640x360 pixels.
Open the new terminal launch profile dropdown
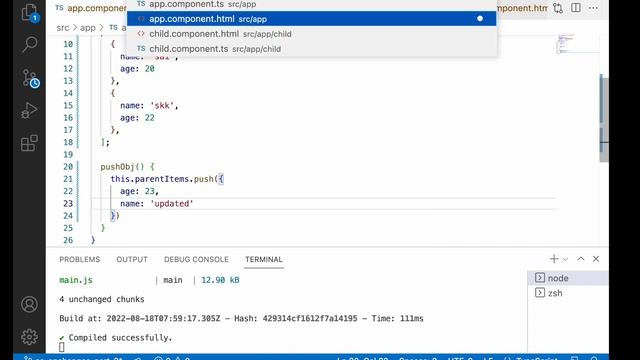565,259
